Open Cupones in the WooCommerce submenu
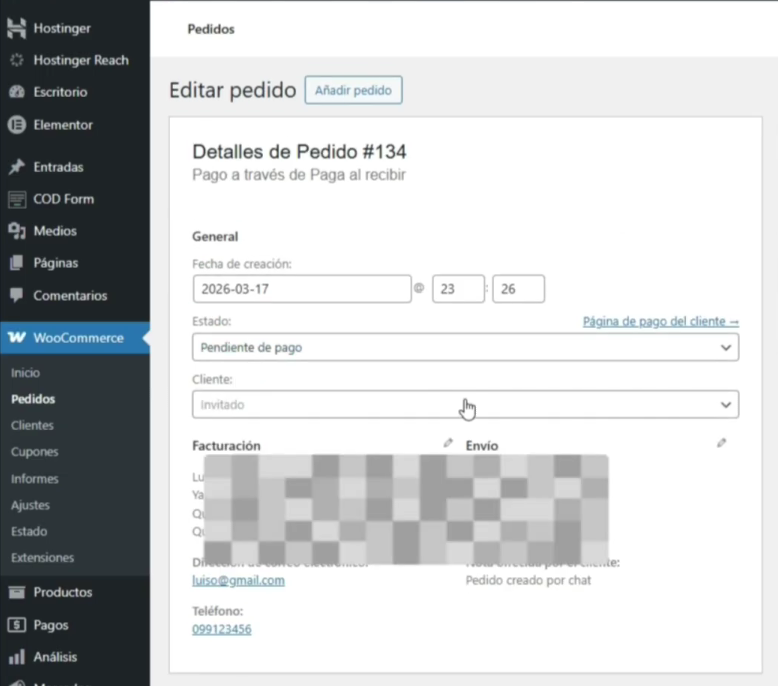The width and height of the screenshot is (778, 686). (35, 452)
